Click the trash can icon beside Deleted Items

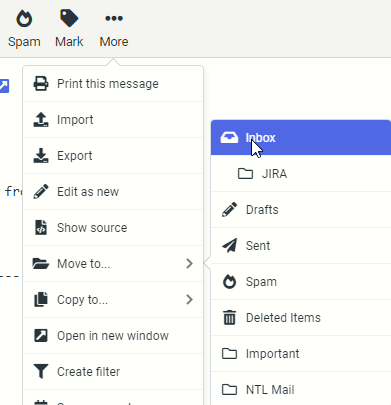(229, 317)
